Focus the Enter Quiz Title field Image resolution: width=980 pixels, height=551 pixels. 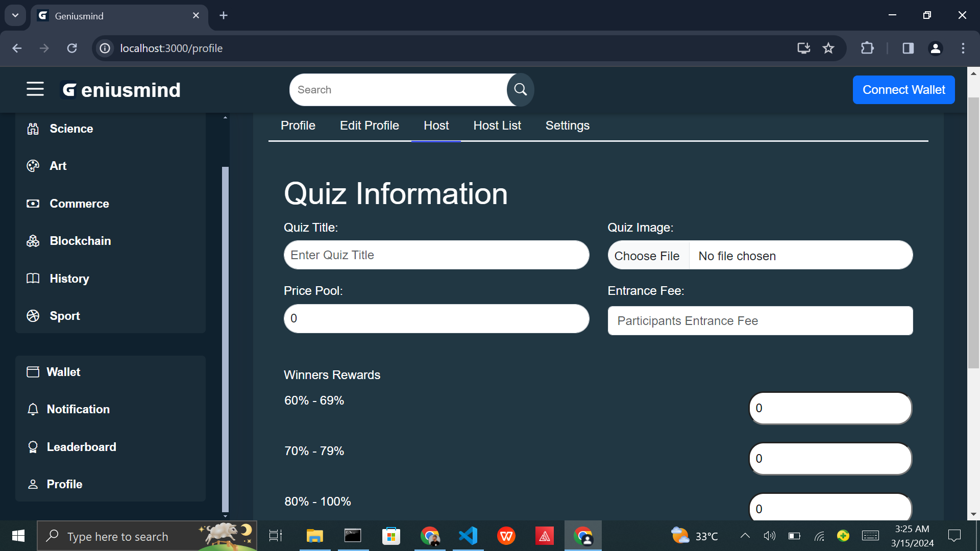436,255
